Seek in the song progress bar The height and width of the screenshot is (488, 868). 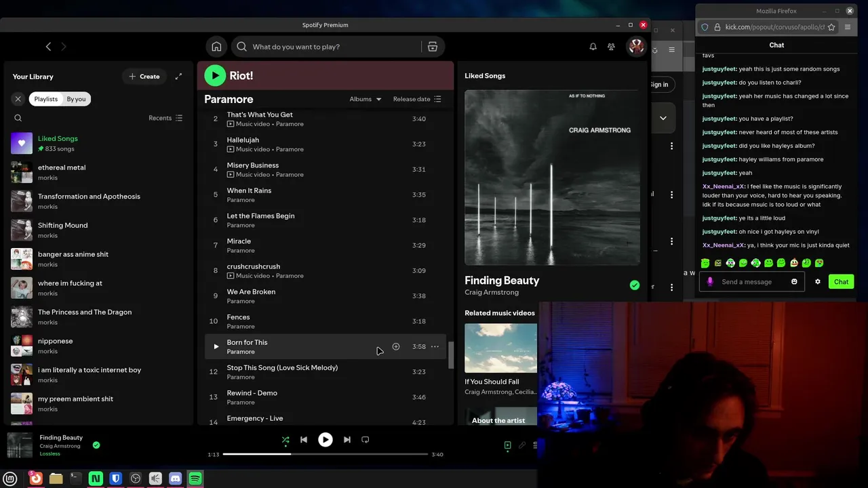[325, 454]
